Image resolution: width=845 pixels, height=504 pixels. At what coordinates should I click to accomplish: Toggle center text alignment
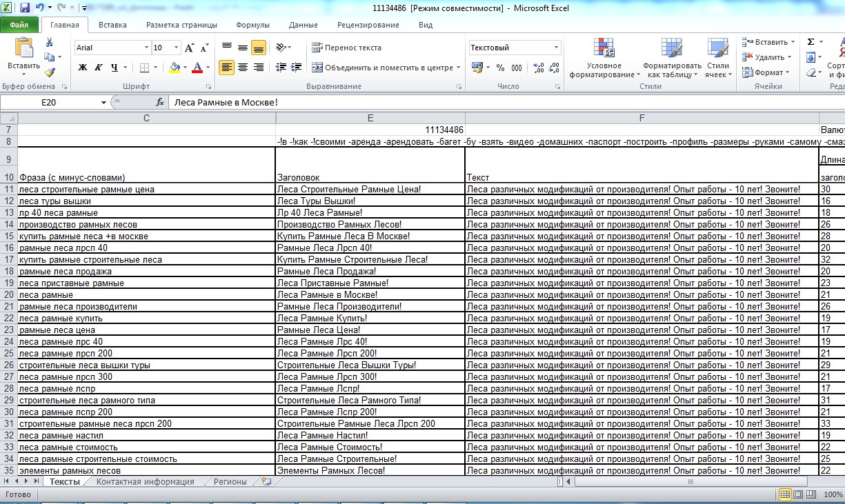(243, 68)
